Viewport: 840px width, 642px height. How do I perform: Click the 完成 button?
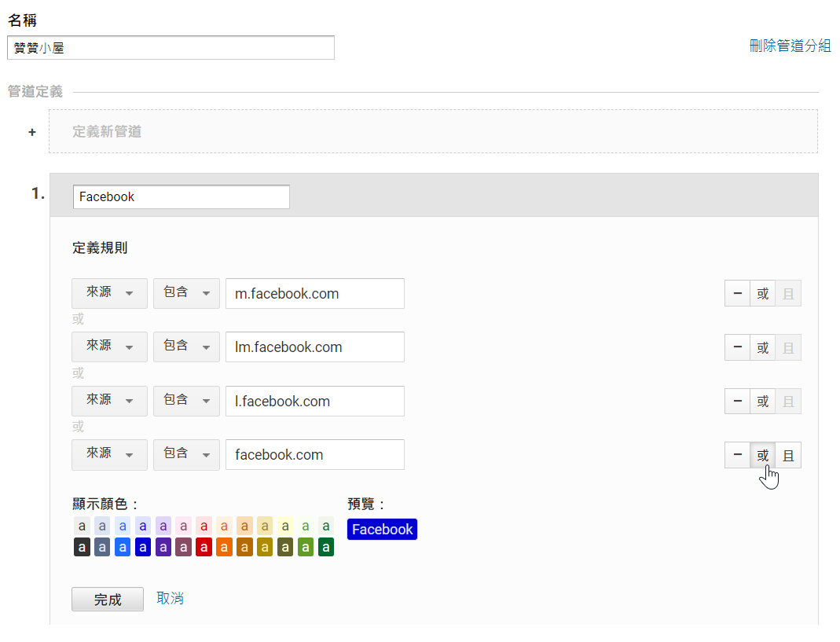108,599
